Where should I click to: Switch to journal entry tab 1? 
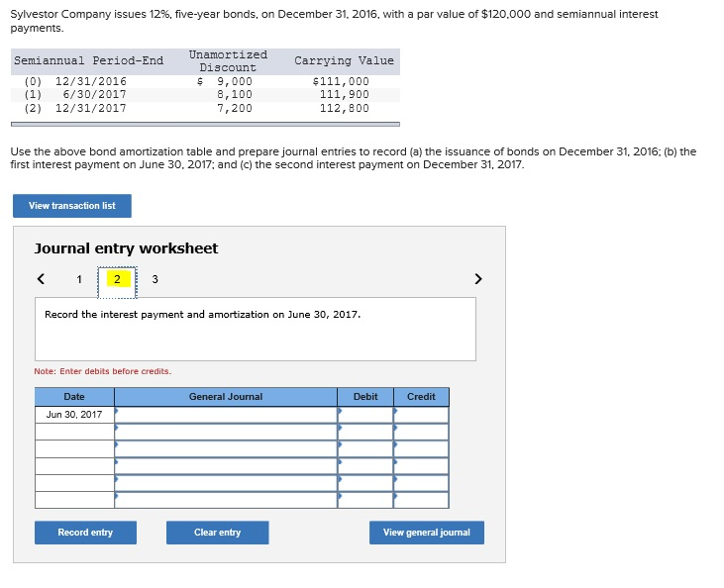point(79,279)
